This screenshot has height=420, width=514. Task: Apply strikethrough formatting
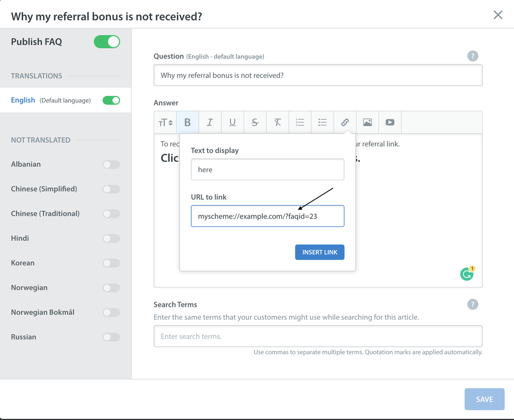255,122
